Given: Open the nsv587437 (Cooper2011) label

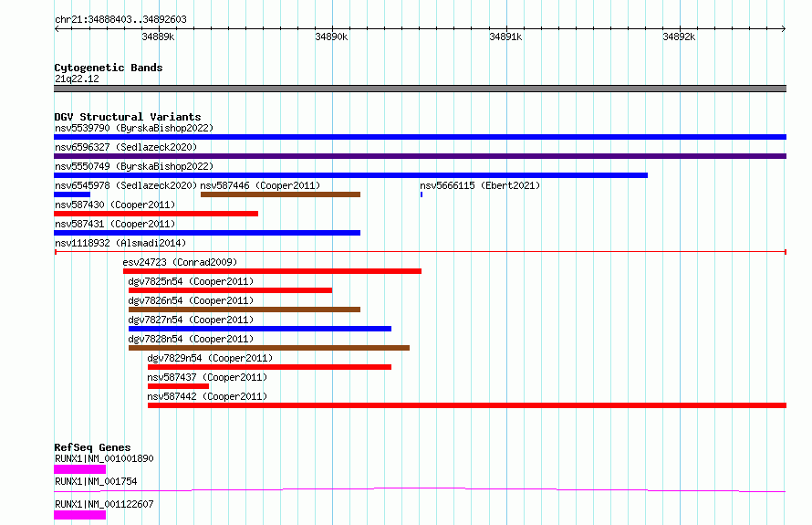Looking at the screenshot, I should pyautogui.click(x=207, y=377).
